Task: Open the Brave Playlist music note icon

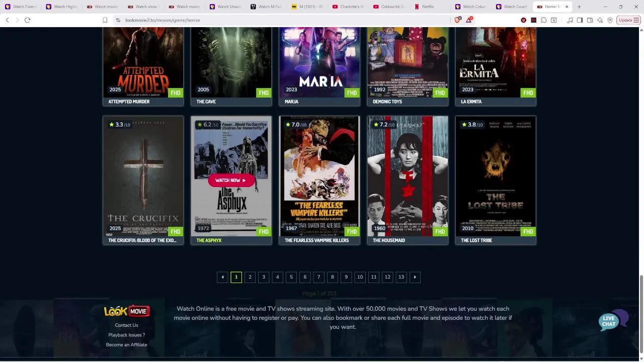Action: pos(570,20)
